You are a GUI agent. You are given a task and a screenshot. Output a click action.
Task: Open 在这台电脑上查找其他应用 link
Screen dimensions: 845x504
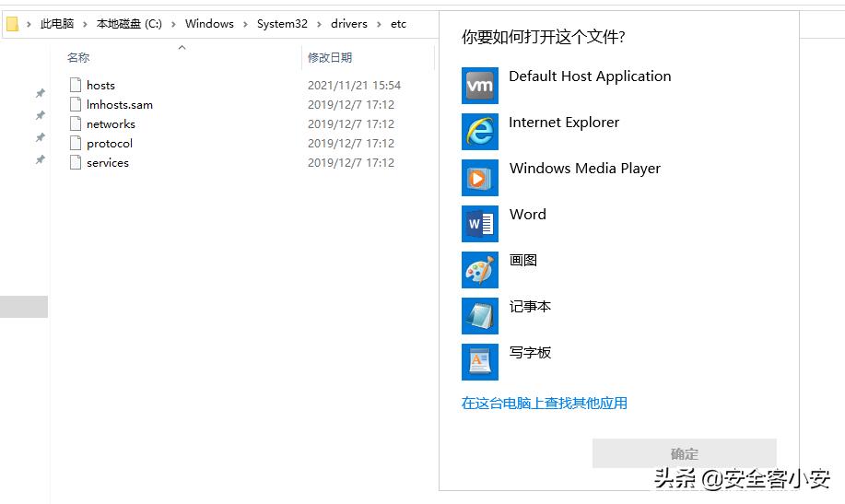[x=545, y=403]
